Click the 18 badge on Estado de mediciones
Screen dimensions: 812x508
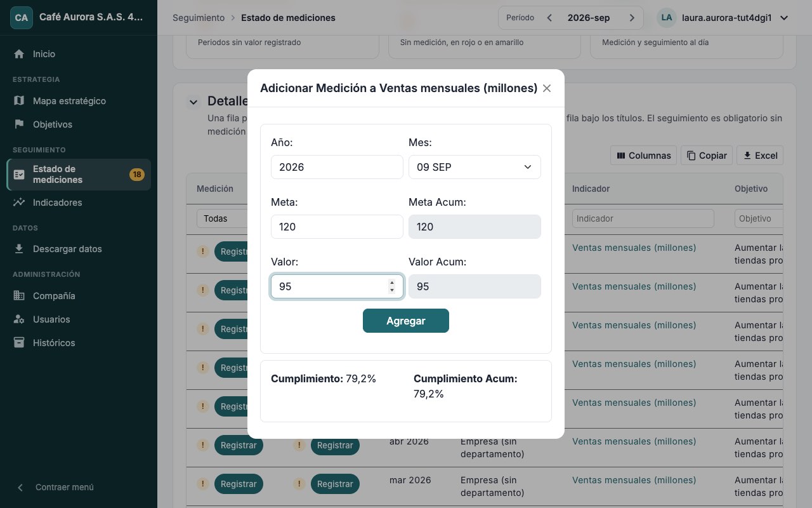click(136, 175)
